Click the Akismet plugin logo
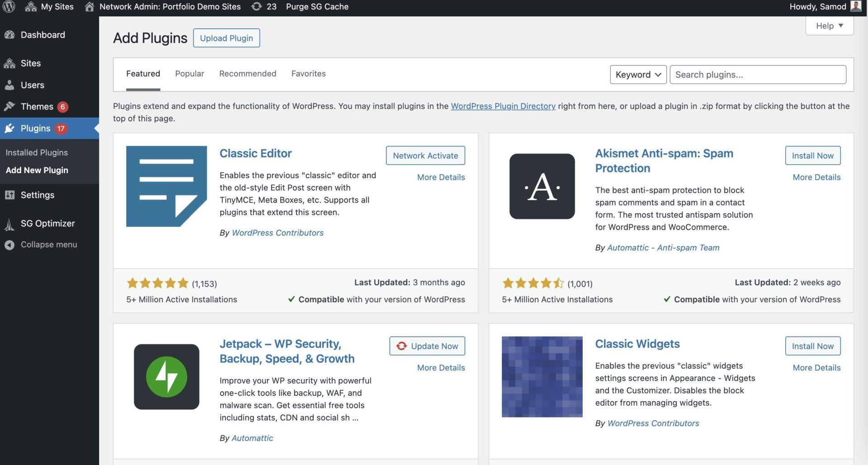This screenshot has height=465, width=868. (542, 186)
